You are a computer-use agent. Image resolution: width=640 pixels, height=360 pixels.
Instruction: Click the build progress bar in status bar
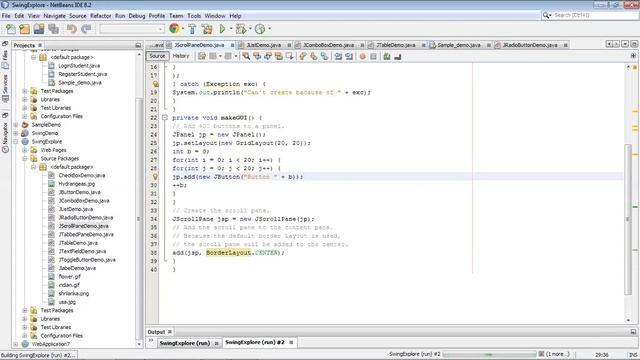coord(489,354)
